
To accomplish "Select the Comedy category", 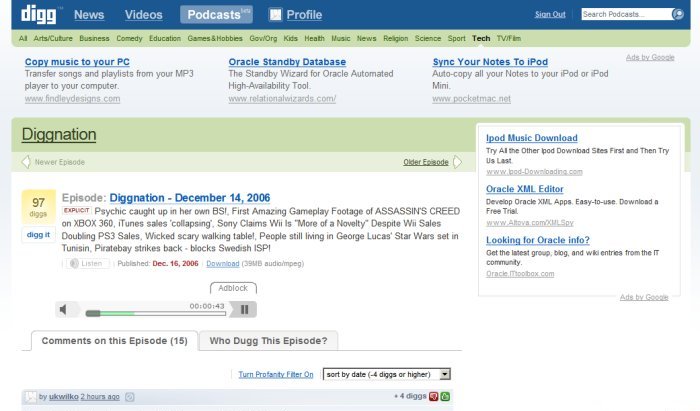I will (129, 38).
